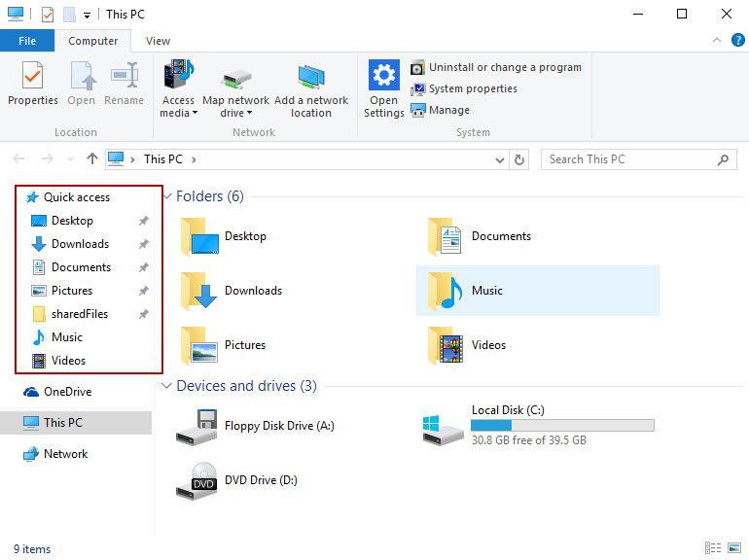Select Floppy Disk Drive (A:) icon
The height and width of the screenshot is (560, 749).
tap(196, 427)
